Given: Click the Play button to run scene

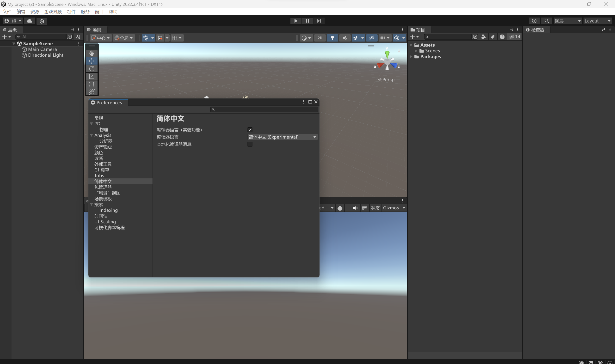Looking at the screenshot, I should coord(295,20).
